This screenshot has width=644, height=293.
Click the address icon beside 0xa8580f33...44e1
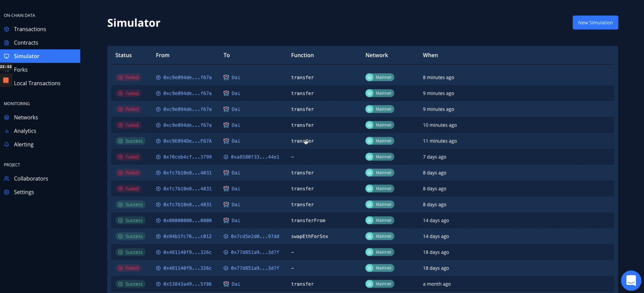226,157
